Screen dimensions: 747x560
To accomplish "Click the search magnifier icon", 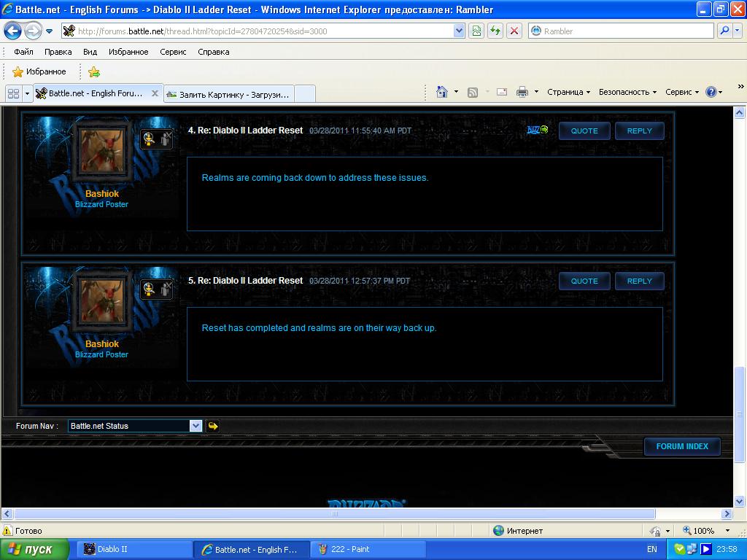I will [724, 31].
